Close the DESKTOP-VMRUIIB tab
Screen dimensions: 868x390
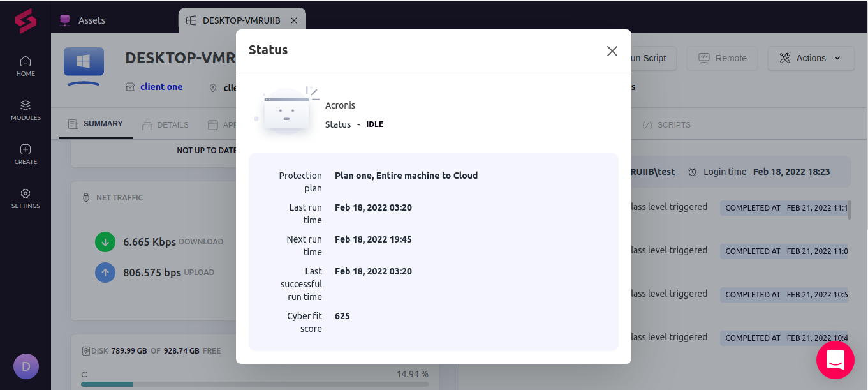pos(294,20)
